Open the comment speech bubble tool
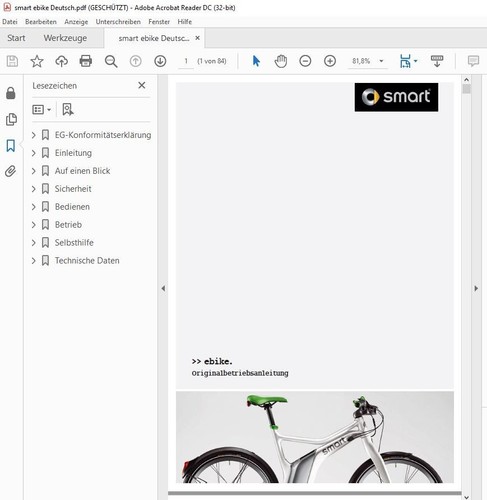 [x=473, y=61]
